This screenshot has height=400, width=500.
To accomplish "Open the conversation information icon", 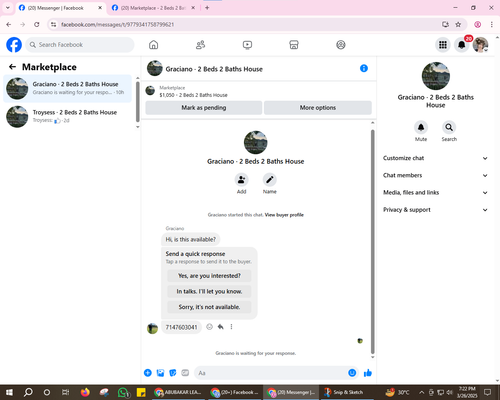I will (364, 68).
